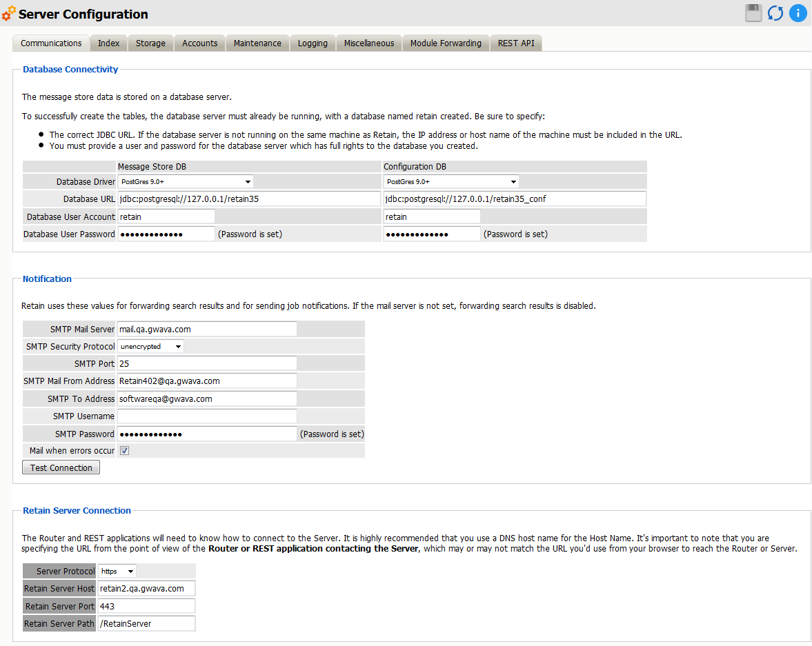Viewport: 812px width, 646px height.
Task: Switch to the Index tab
Action: pyautogui.click(x=108, y=43)
